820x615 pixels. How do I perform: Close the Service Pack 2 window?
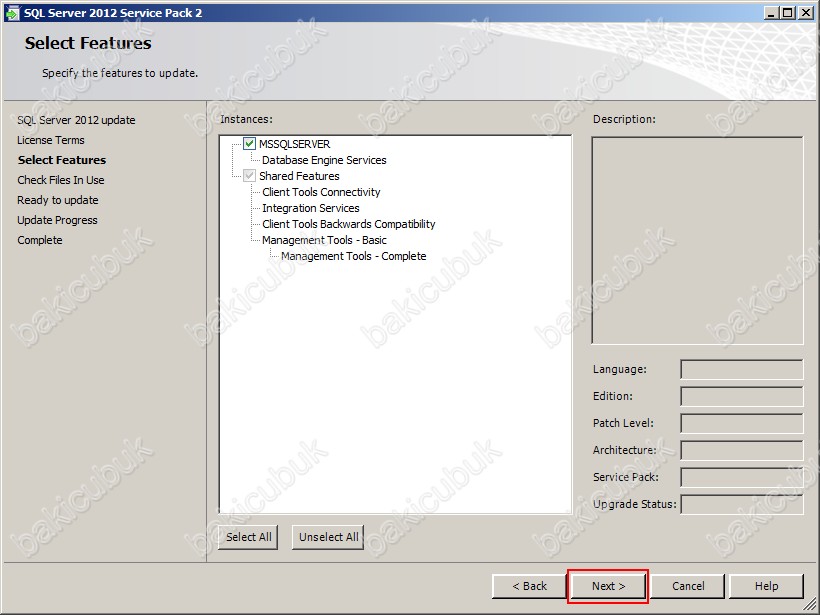(806, 13)
